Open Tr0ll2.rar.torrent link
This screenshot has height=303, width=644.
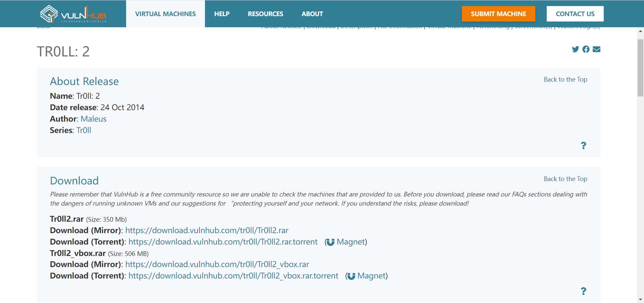click(x=223, y=242)
